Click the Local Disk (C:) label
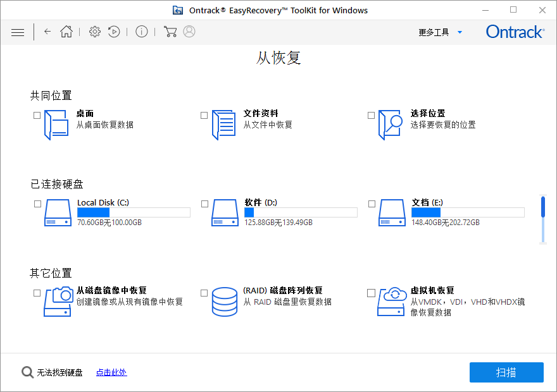This screenshot has height=392, width=557. 103,202
